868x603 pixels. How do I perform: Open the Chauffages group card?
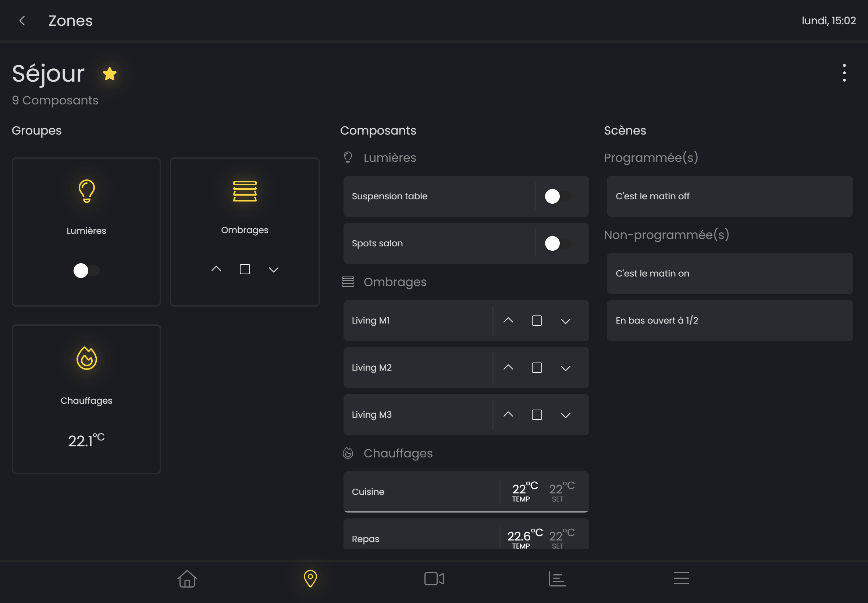pyautogui.click(x=86, y=399)
